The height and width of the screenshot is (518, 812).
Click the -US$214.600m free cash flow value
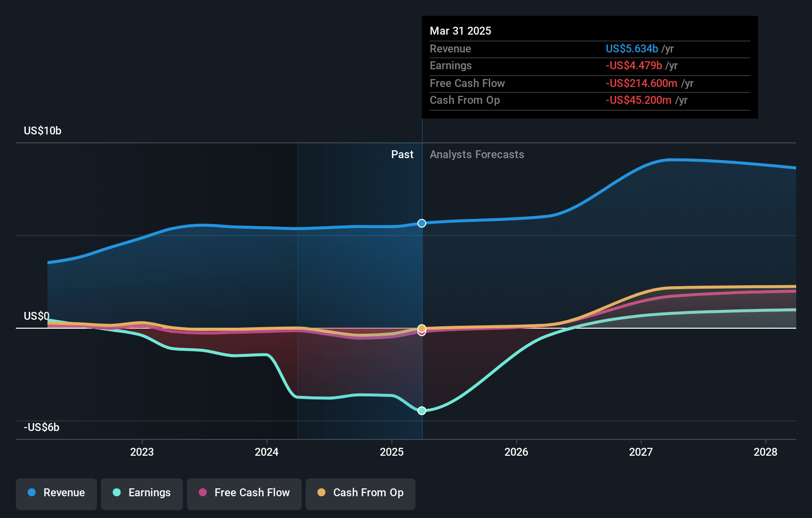(641, 83)
